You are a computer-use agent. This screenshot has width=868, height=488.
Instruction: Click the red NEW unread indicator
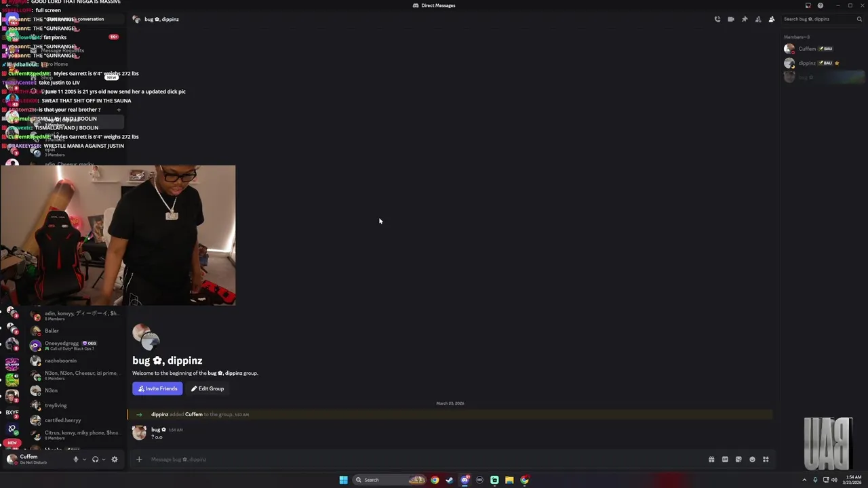pos(12,443)
